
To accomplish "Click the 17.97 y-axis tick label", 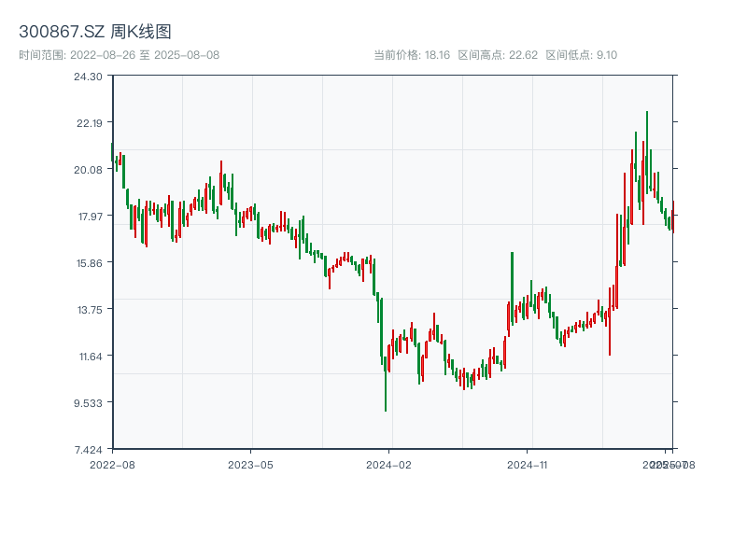I will pos(89,217).
